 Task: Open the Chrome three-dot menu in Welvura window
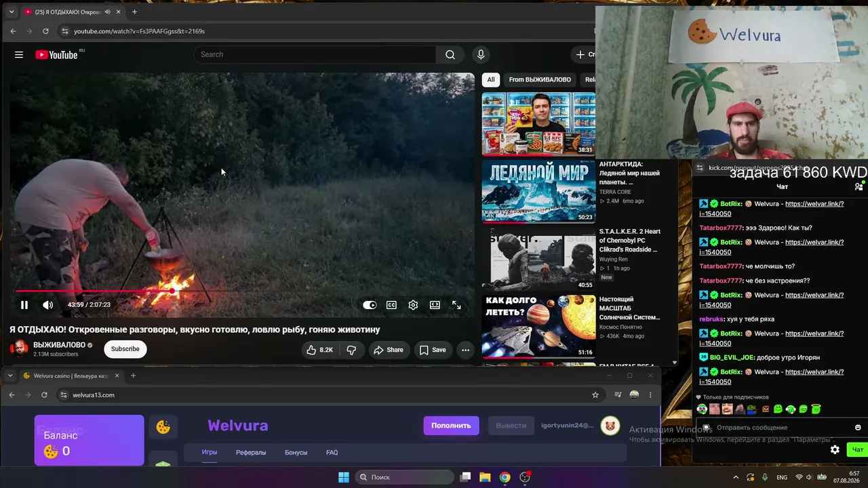coord(650,395)
